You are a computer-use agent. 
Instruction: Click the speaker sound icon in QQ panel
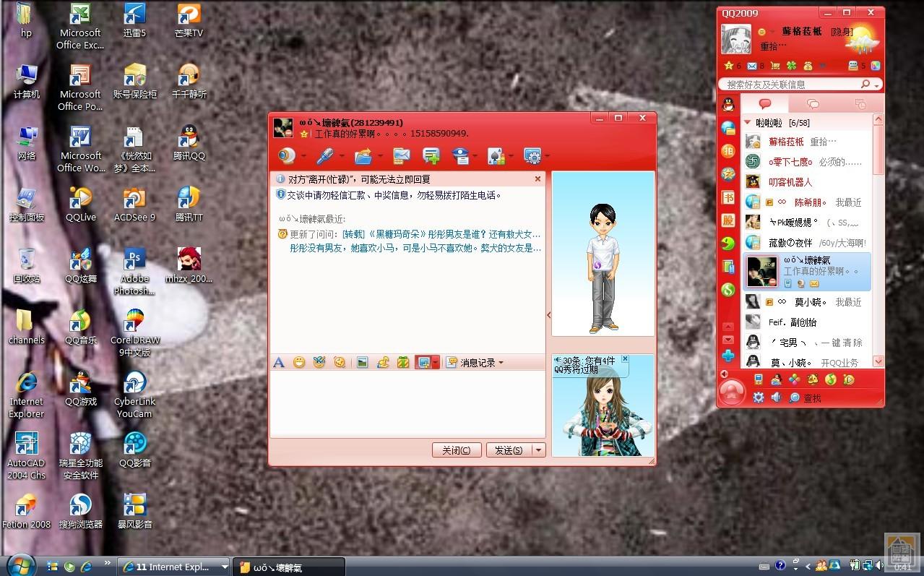[776, 397]
